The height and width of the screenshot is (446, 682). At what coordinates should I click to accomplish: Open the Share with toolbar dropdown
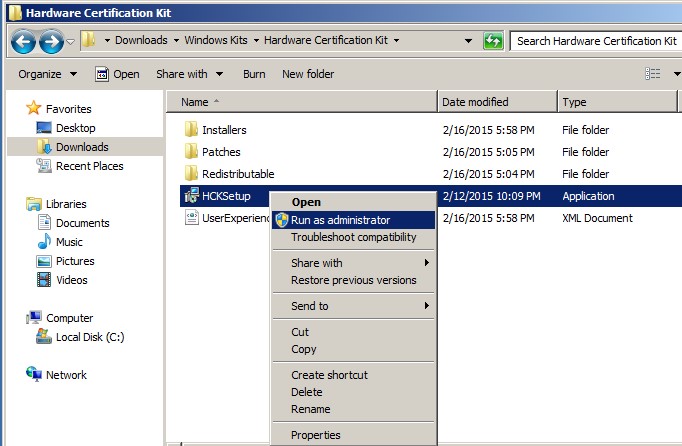190,74
